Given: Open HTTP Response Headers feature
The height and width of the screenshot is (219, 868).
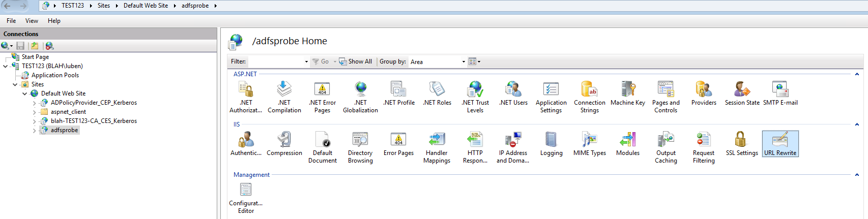Looking at the screenshot, I should tap(475, 147).
